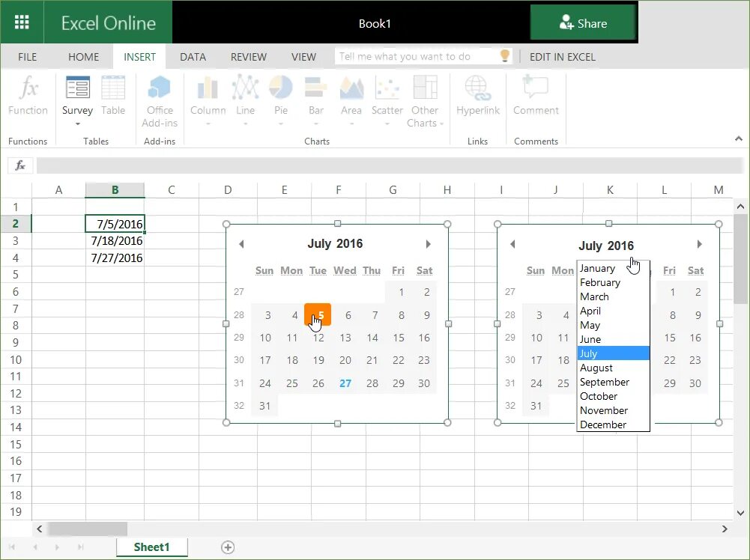The image size is (750, 560).
Task: Click the Share button
Action: click(x=583, y=23)
